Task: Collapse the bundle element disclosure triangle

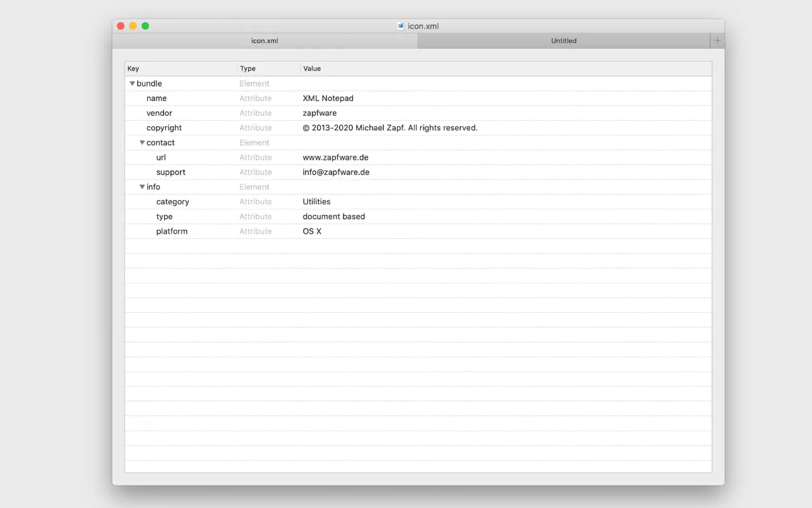Action: (132, 83)
